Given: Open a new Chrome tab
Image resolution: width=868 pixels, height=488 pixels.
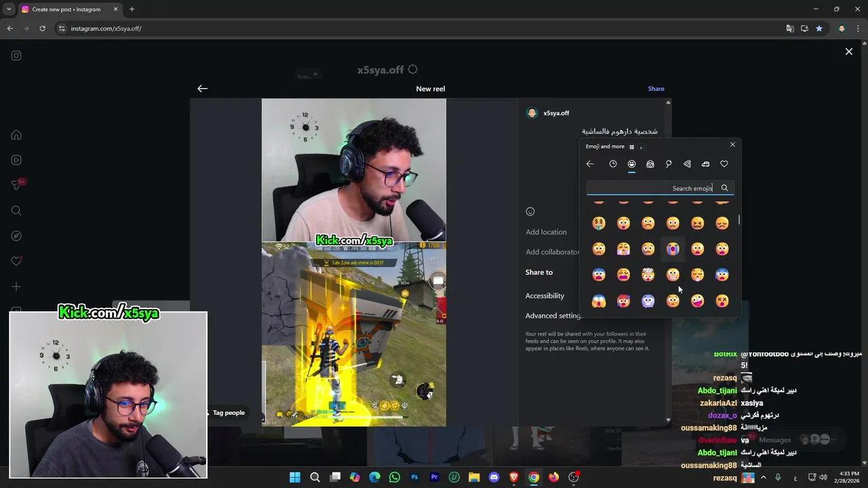Looking at the screenshot, I should [x=132, y=9].
